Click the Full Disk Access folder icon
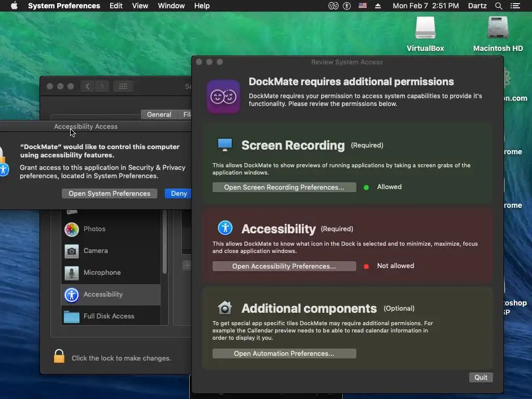532x399 pixels. 72,316
